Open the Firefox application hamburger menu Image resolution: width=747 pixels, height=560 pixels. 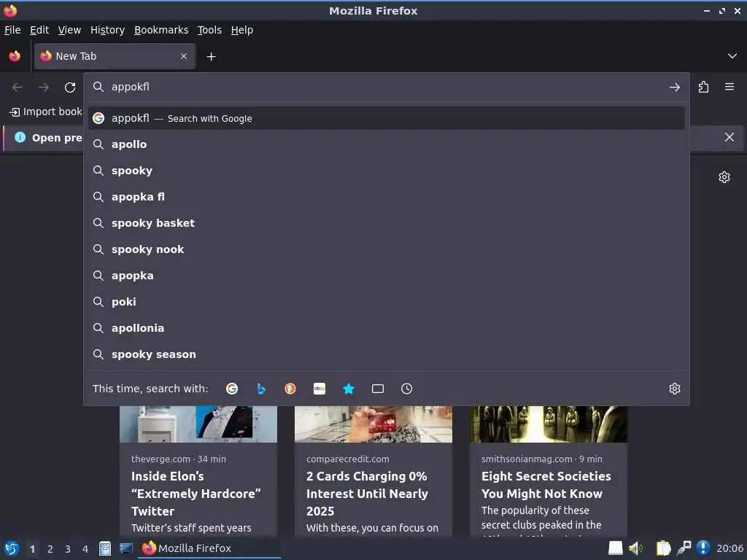(x=729, y=87)
